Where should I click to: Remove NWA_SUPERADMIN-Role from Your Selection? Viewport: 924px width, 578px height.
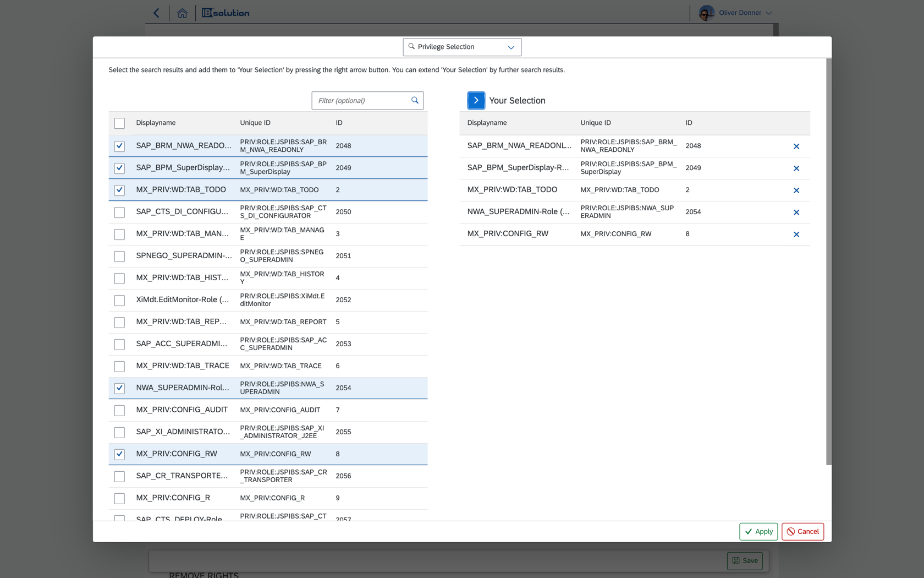[796, 212]
